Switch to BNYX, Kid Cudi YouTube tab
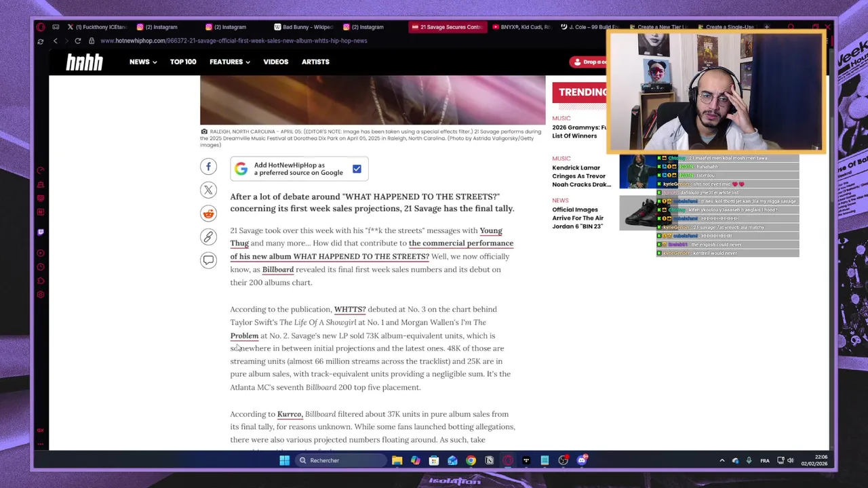The image size is (868, 488). [x=521, y=27]
